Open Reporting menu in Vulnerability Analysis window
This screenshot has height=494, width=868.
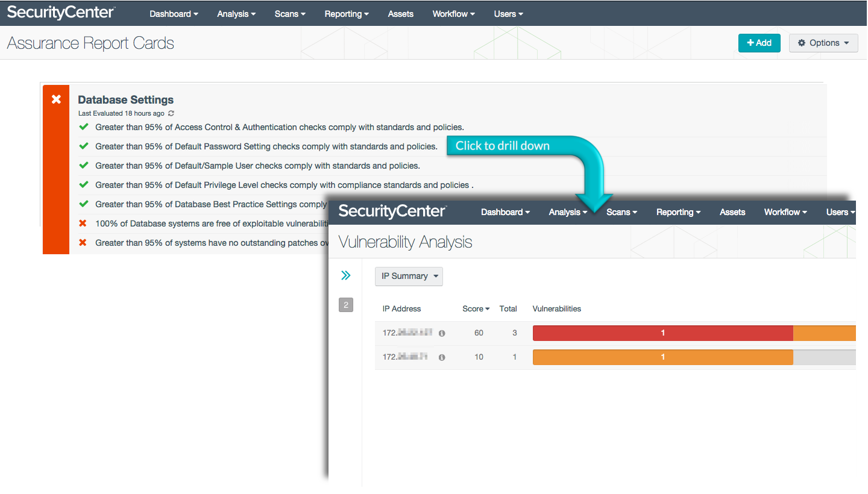tap(678, 212)
